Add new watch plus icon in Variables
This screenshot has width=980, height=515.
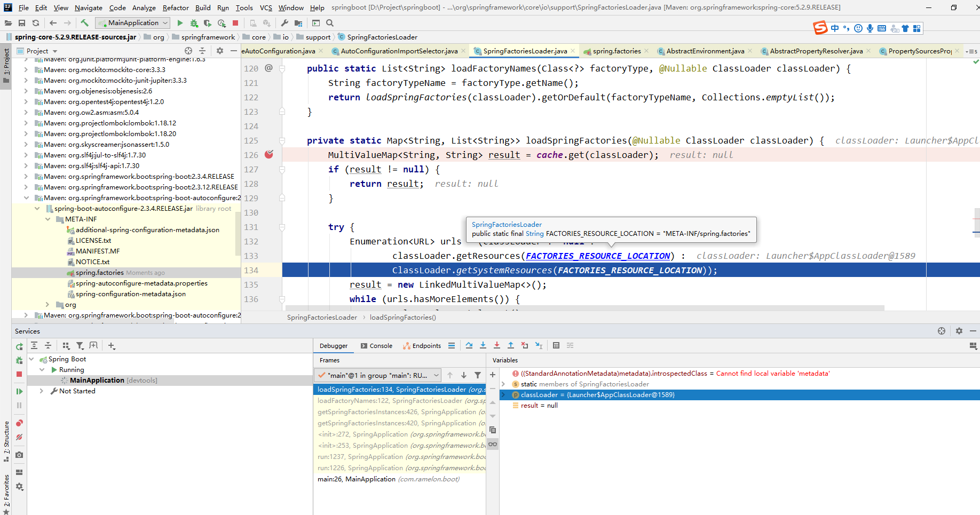click(x=493, y=375)
